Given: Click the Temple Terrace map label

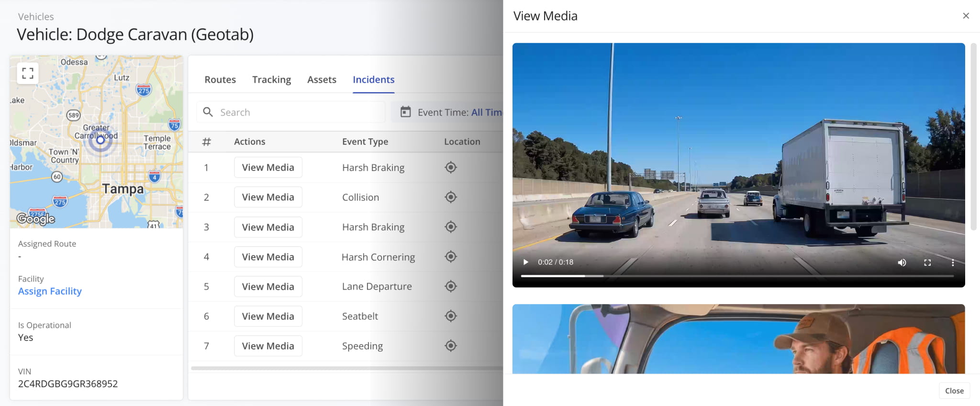Looking at the screenshot, I should click(157, 142).
